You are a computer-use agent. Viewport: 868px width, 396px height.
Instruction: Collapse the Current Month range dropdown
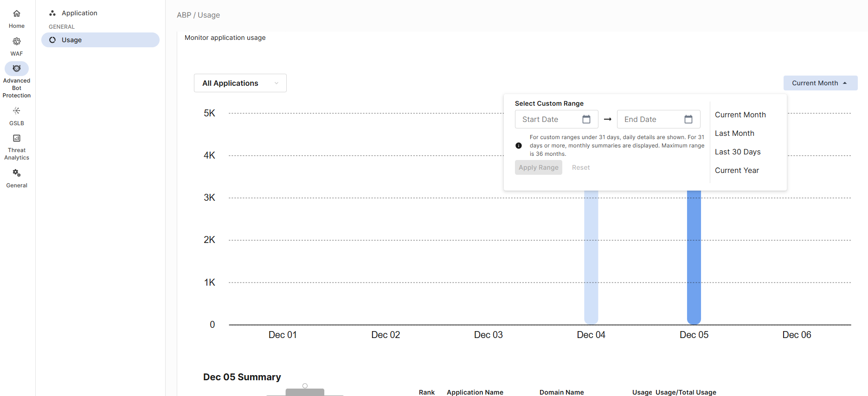point(820,83)
